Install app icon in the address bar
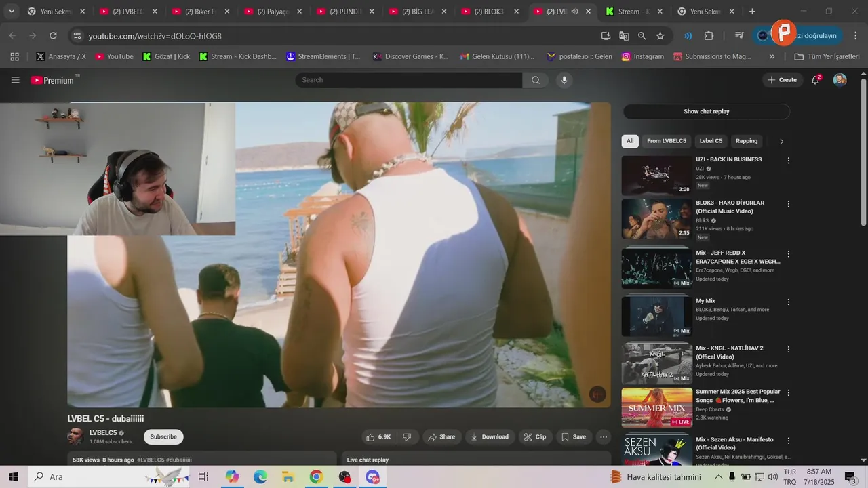The height and width of the screenshot is (488, 868). (606, 35)
